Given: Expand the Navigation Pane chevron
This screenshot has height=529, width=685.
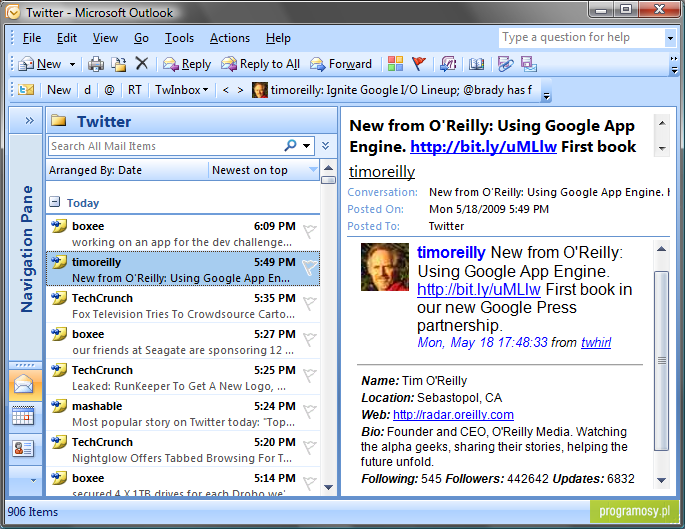Looking at the screenshot, I should tap(29, 120).
